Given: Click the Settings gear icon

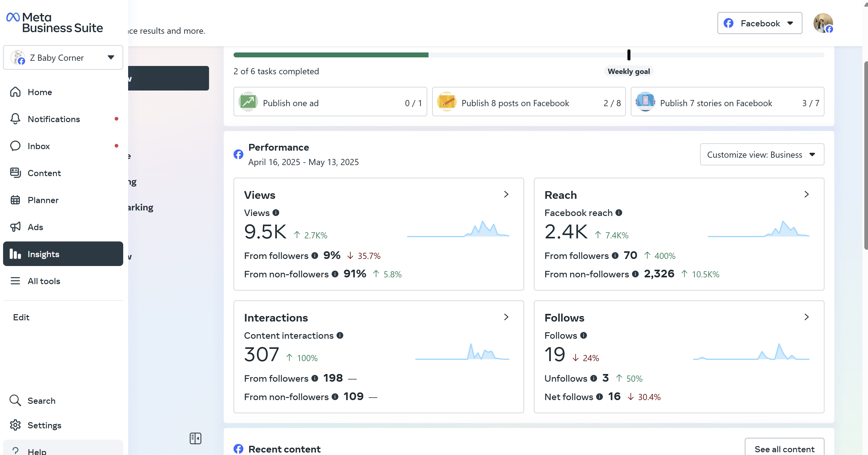Looking at the screenshot, I should 15,425.
